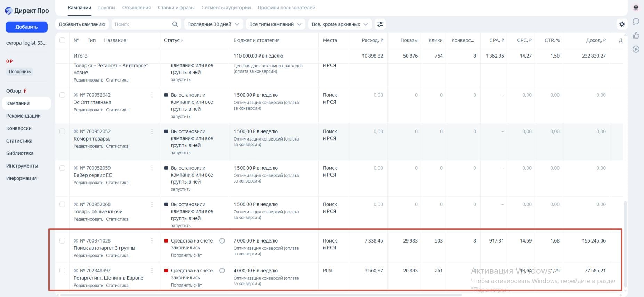Sort by the Статус column header
644x297 pixels.
173,40
